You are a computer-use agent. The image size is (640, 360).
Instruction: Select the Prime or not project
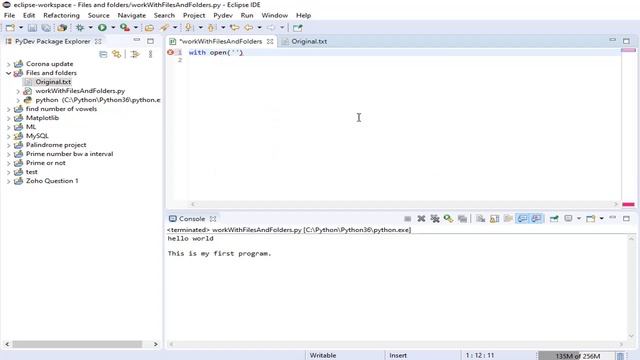coord(45,163)
